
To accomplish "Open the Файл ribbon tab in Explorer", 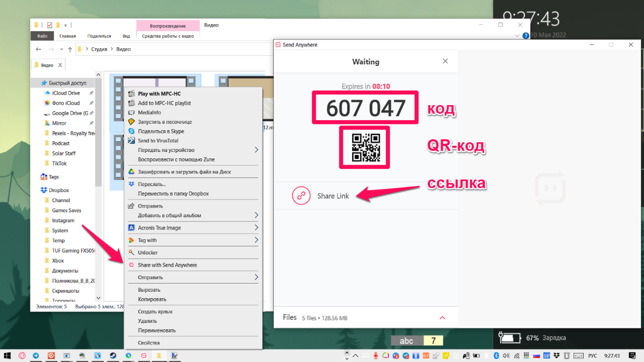I will (42, 36).
